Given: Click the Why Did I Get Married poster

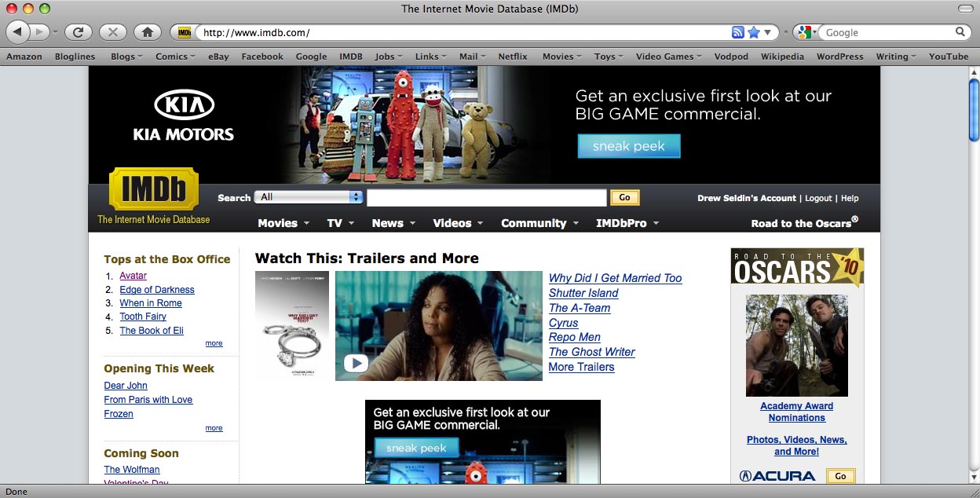Looking at the screenshot, I should click(292, 325).
